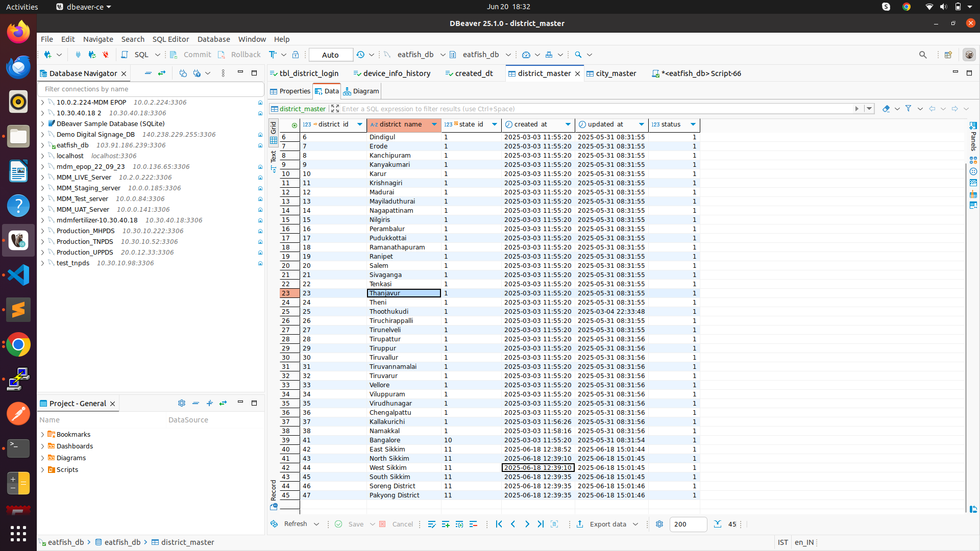The image size is (980, 551).
Task: Go to last page of results
Action: 541,524
